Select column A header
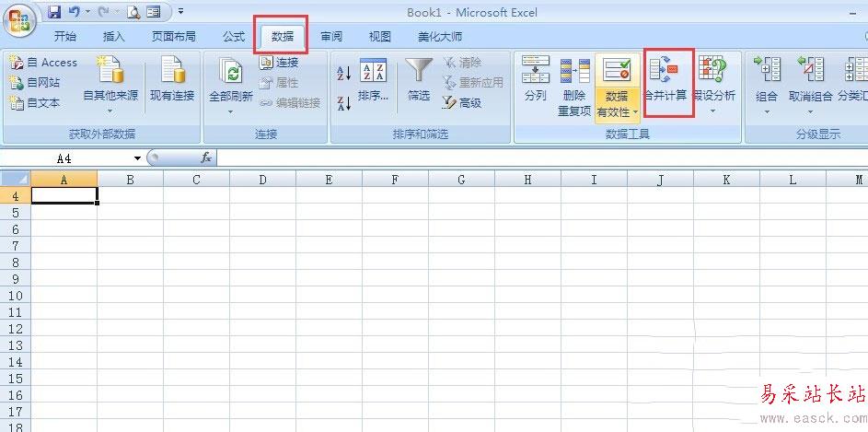This screenshot has height=432, width=868. coord(64,180)
